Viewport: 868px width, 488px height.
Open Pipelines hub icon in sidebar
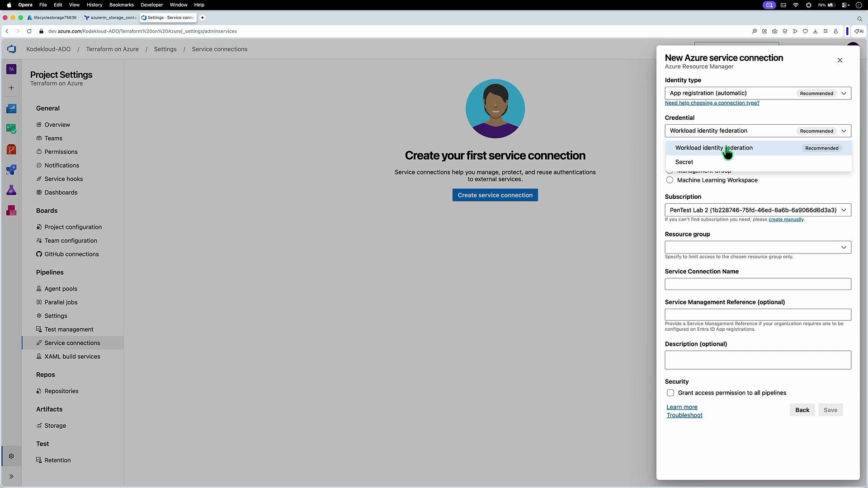11,170
